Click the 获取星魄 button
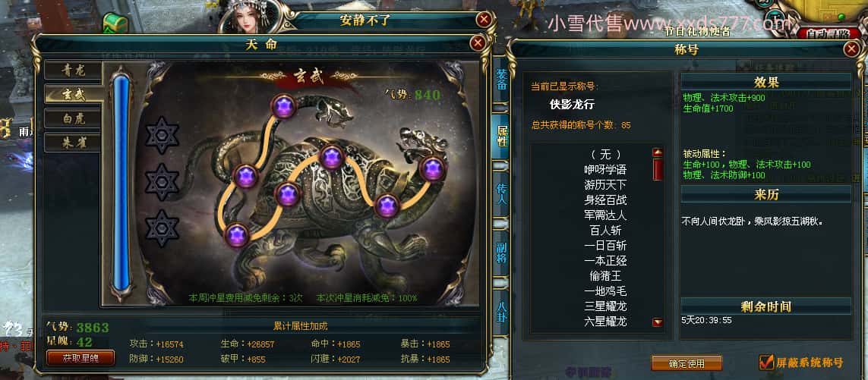This screenshot has width=868, height=380. pos(80,358)
